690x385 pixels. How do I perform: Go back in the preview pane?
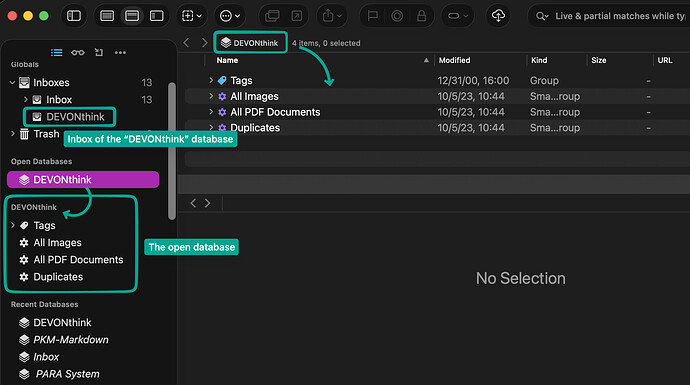[193, 203]
